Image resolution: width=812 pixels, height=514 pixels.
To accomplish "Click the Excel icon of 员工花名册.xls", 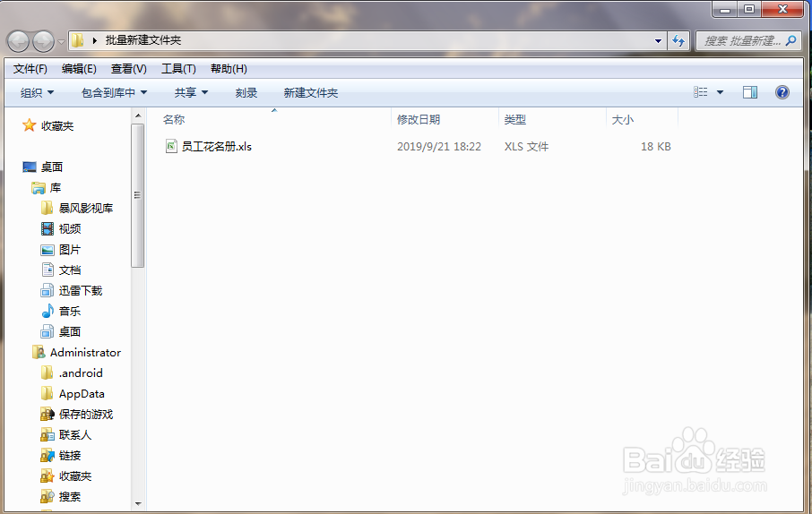I will 171,147.
